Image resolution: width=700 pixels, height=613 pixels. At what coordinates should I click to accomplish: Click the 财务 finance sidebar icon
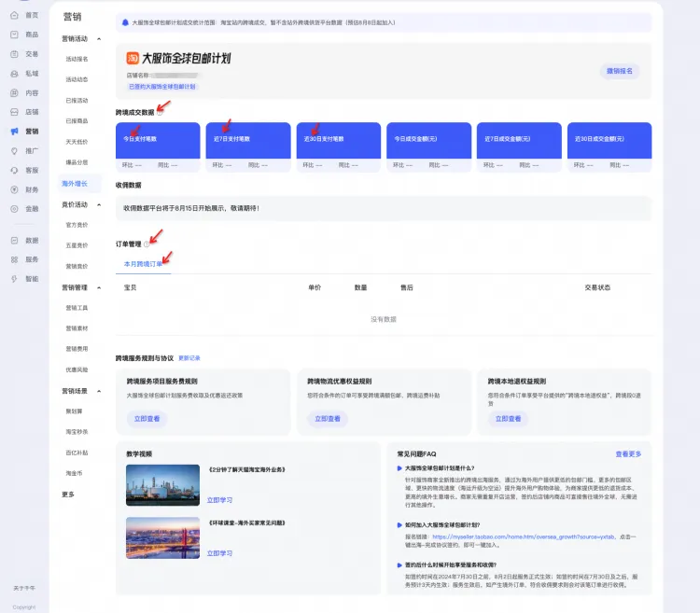point(14,189)
